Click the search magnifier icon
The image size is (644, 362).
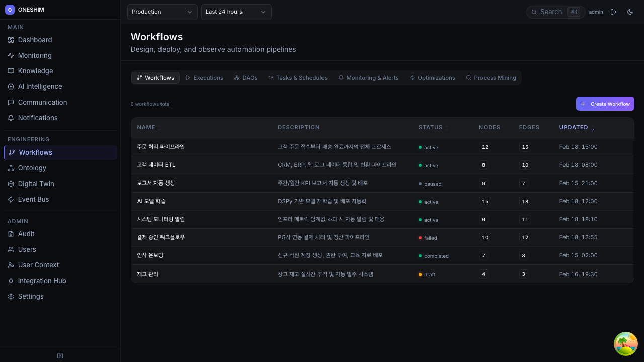coord(534,12)
